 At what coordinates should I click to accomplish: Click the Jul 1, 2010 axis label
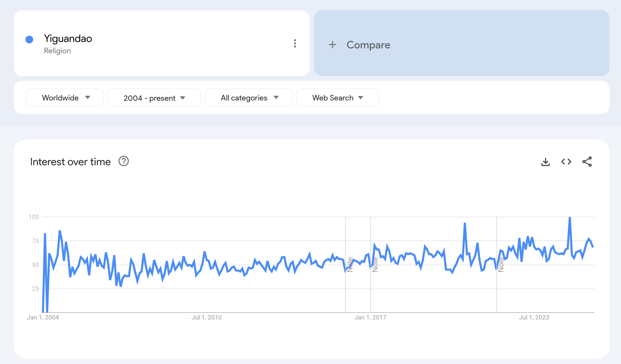[x=206, y=317]
